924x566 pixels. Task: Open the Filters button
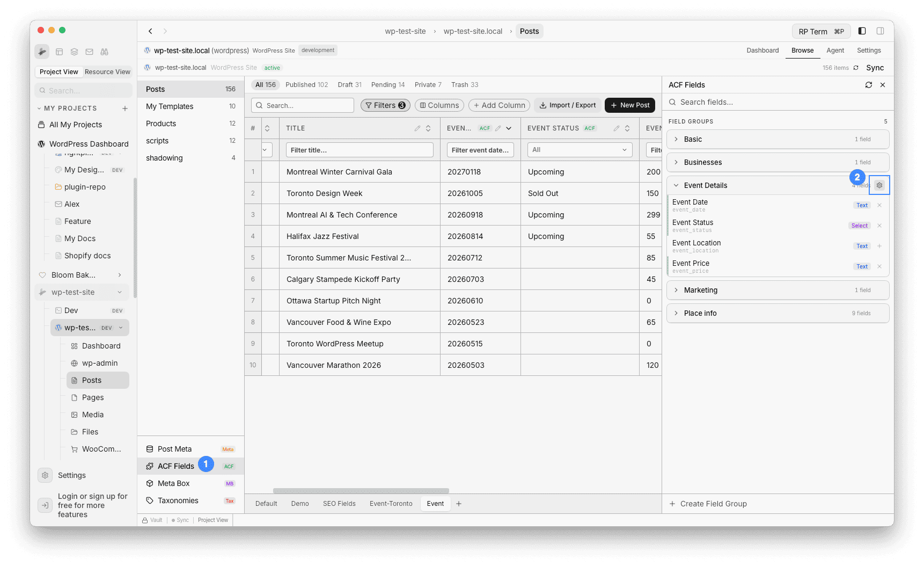coord(385,105)
